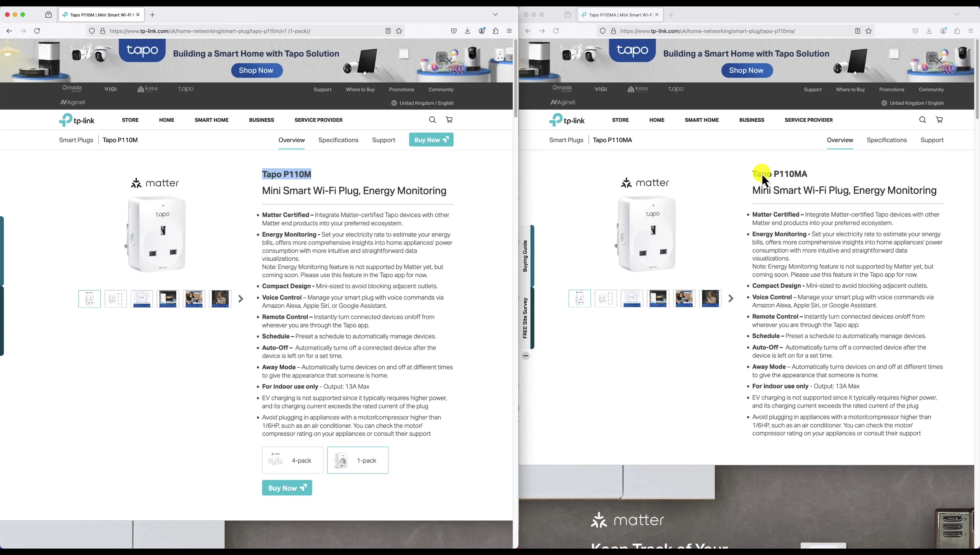This screenshot has width=980, height=555.
Task: Open STORE menu on P110MA page
Action: [x=620, y=120]
